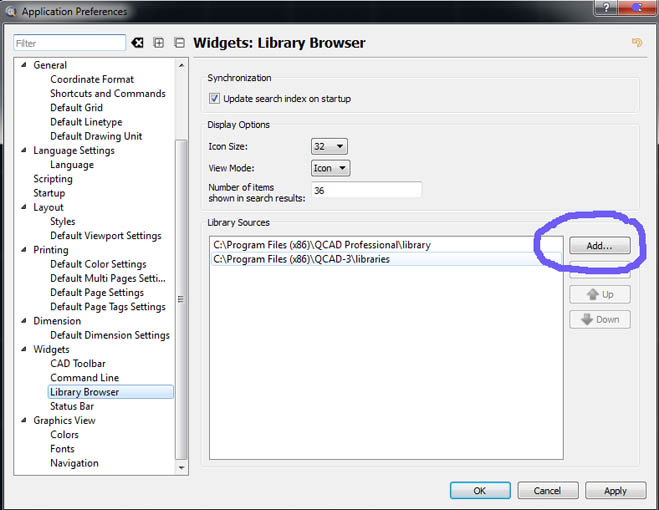Collapse the Printing tree section
This screenshot has height=510, width=659.
(x=24, y=250)
